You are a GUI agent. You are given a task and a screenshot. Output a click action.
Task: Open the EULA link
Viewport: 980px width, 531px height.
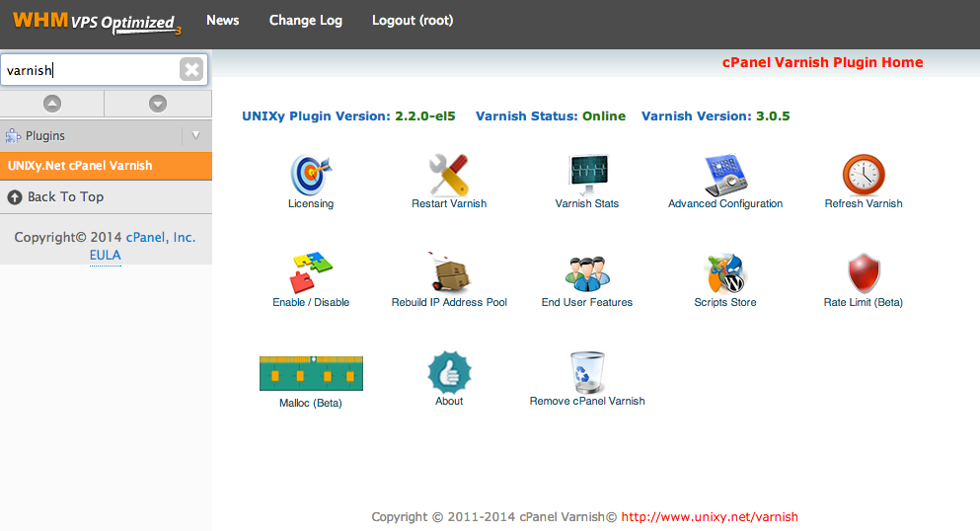105,255
